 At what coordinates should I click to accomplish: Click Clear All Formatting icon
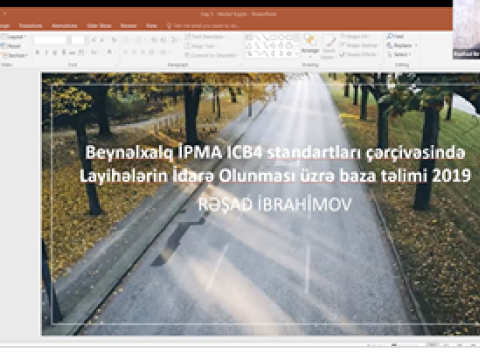[x=114, y=40]
